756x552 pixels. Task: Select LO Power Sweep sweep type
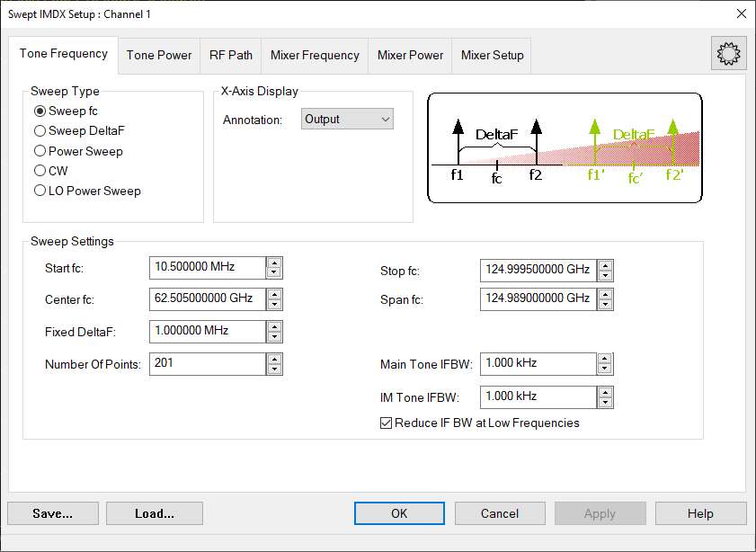(x=40, y=191)
